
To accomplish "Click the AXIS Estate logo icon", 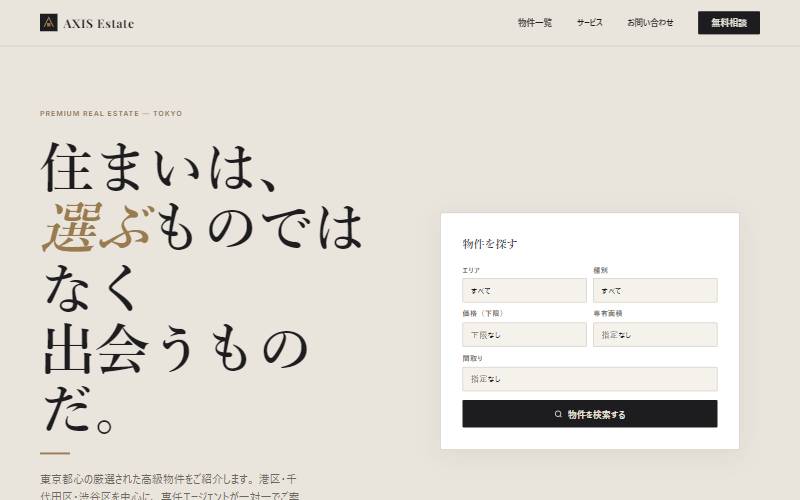I will [x=48, y=22].
